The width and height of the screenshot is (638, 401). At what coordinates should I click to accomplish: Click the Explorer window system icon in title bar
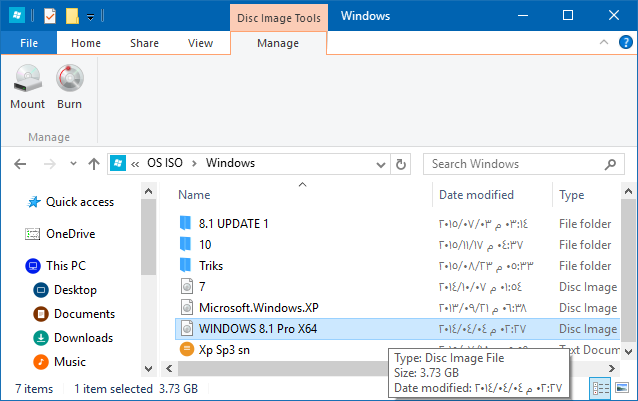17,16
